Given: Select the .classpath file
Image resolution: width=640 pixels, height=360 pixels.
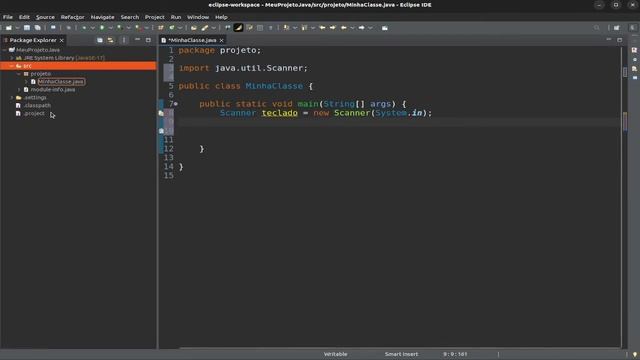Looking at the screenshot, I should click(x=37, y=105).
